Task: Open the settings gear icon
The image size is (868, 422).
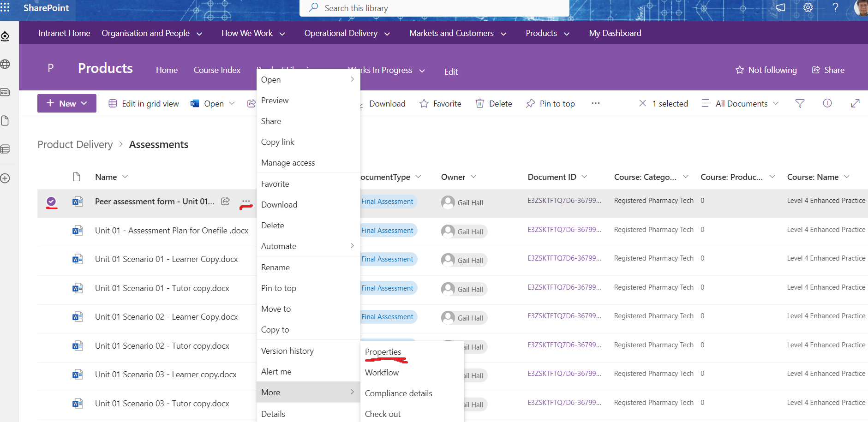Action: (808, 8)
